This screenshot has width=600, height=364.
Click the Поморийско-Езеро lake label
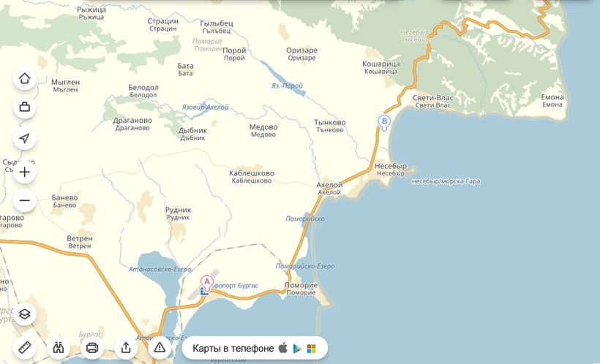tap(305, 266)
